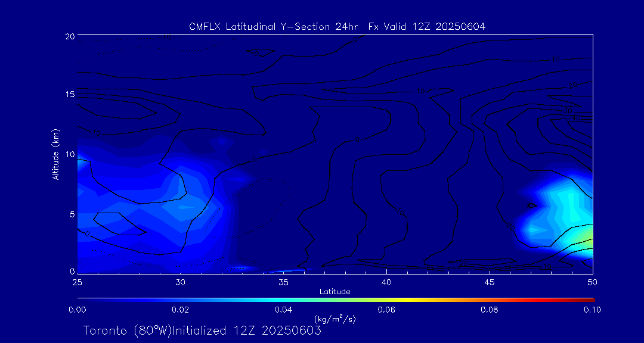Click the latitude tick label 30
The height and width of the screenshot is (343, 644).
(x=180, y=282)
